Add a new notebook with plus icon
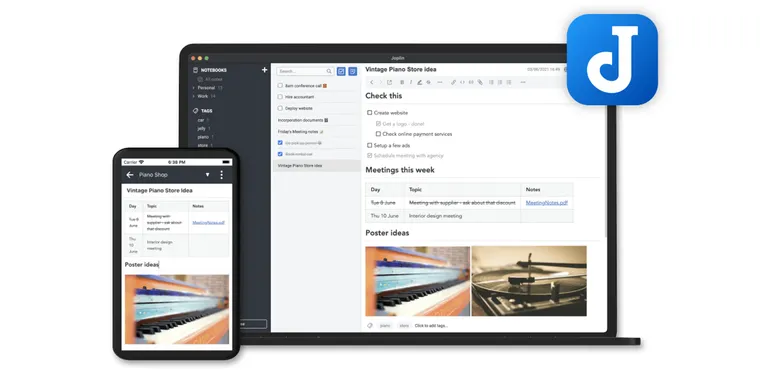 coord(264,70)
